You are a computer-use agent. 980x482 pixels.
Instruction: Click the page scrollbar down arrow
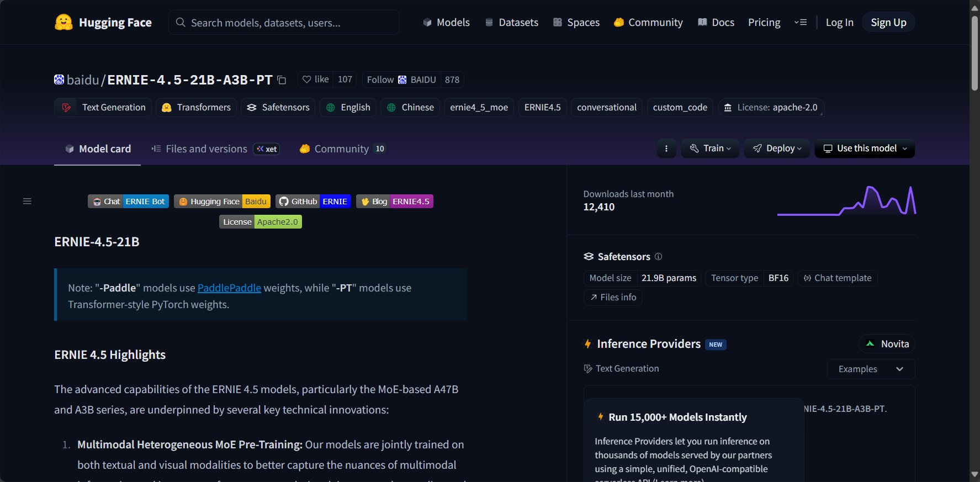(974, 475)
